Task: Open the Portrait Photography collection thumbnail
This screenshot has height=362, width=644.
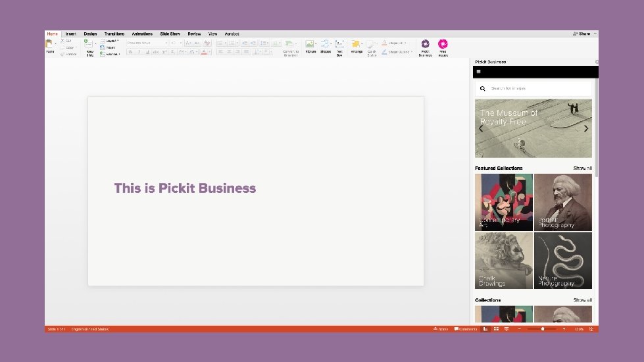Action: 562,202
